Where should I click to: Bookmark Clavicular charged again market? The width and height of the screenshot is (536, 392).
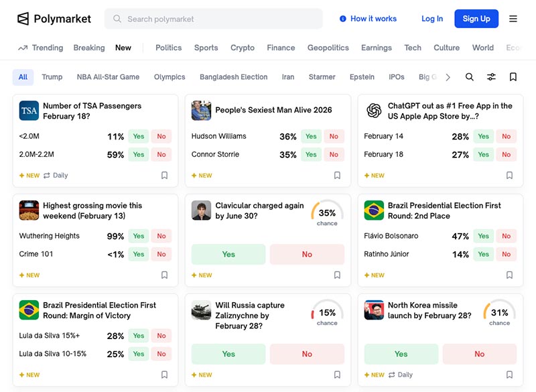[337, 275]
